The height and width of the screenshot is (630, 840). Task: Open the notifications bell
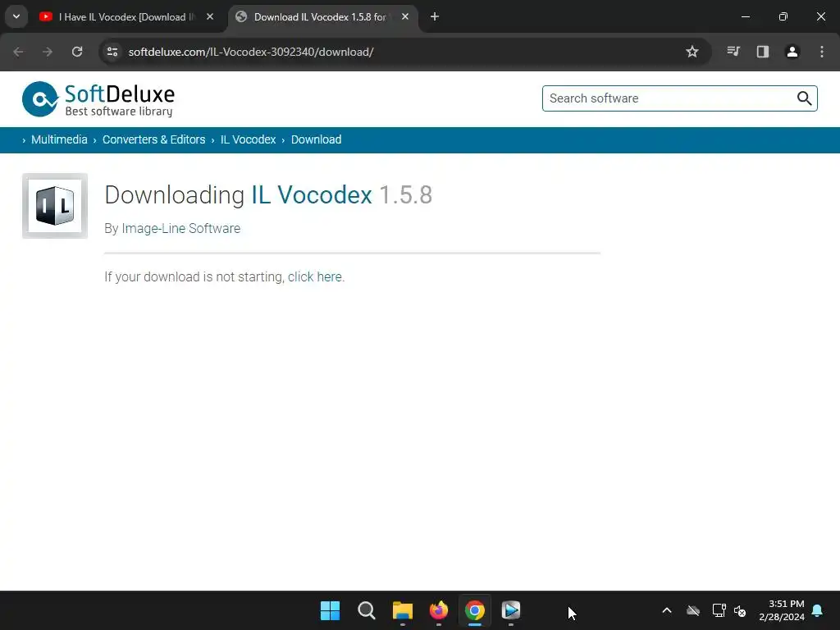tap(818, 610)
